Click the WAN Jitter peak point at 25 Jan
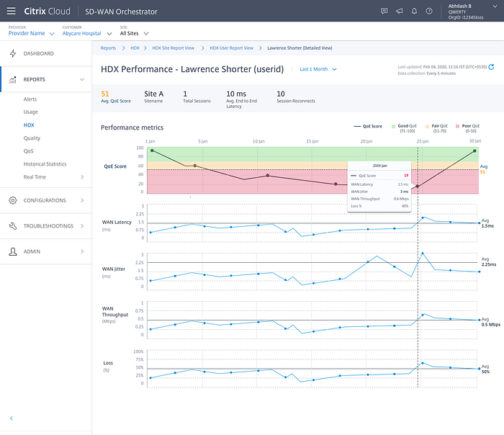504x435 pixels. pos(423,254)
